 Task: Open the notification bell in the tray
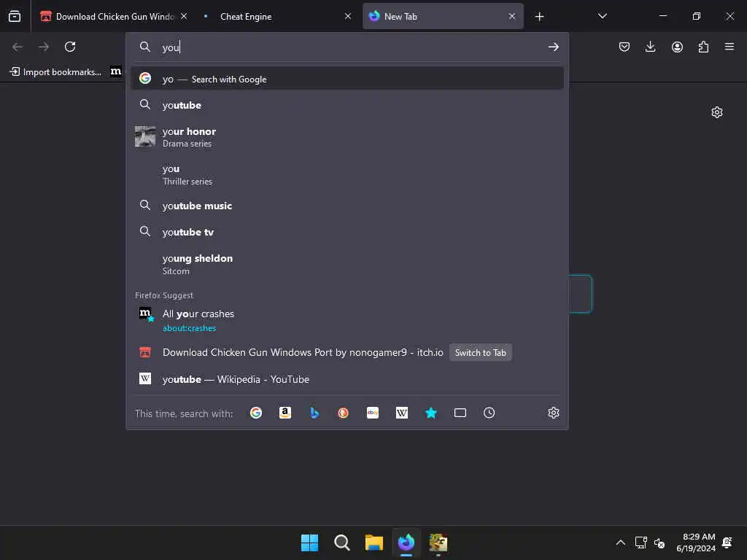[x=727, y=542]
